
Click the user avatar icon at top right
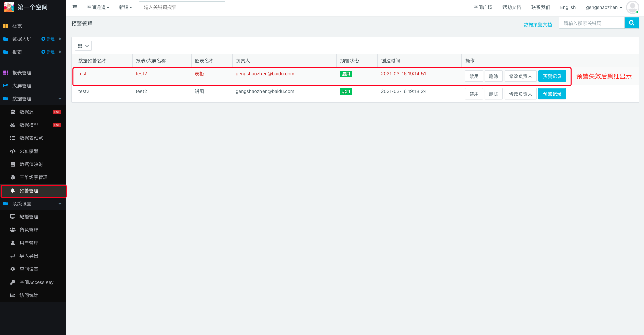tap(632, 7)
